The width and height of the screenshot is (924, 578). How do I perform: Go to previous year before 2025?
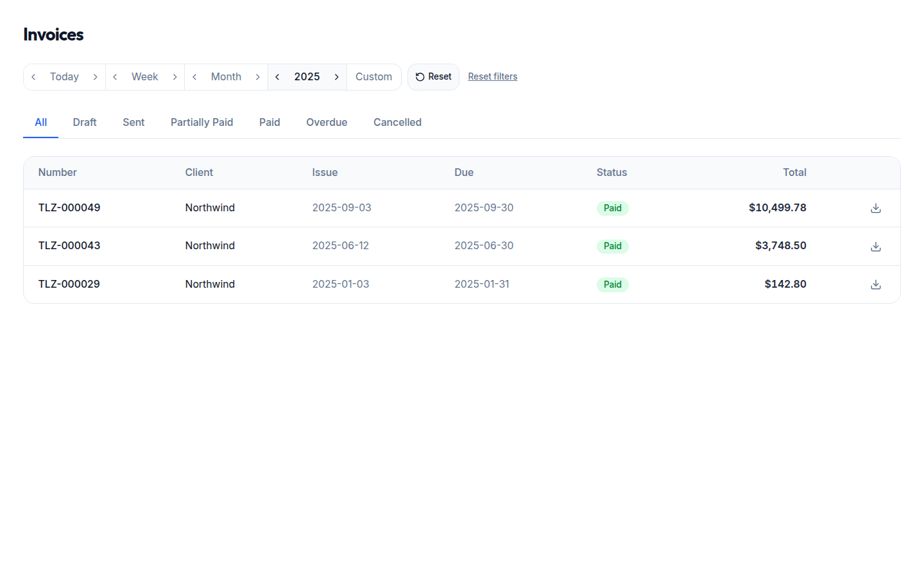click(277, 77)
